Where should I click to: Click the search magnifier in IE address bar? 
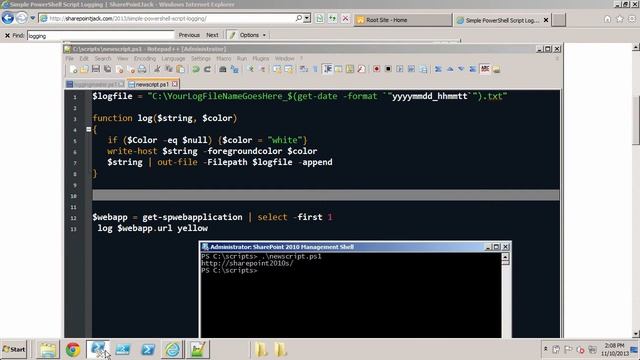point(299,18)
